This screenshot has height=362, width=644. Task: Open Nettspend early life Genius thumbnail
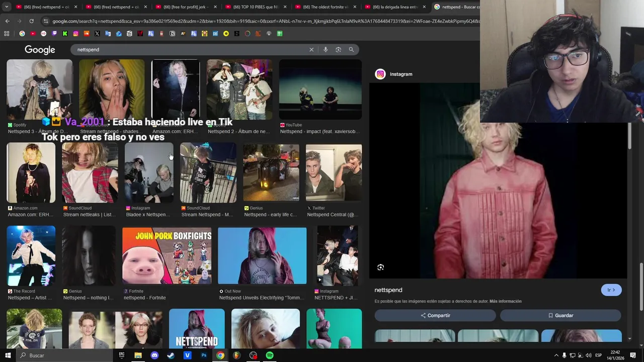click(271, 173)
